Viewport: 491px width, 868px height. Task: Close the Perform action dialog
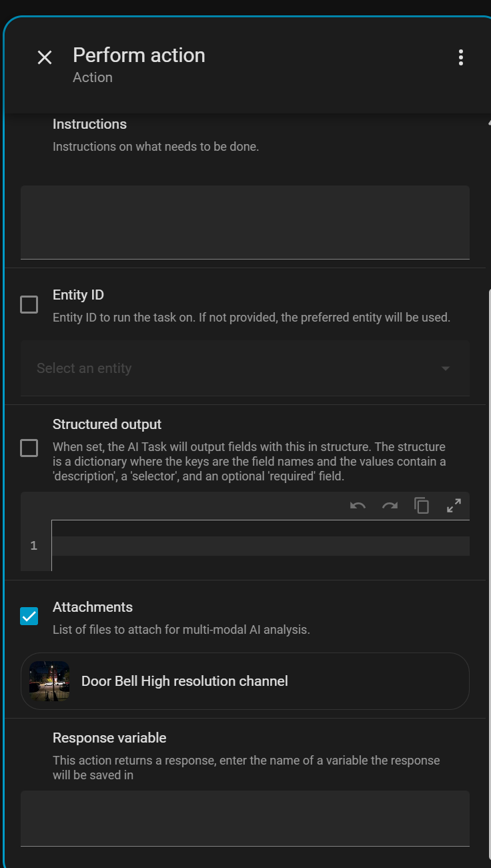(45, 57)
